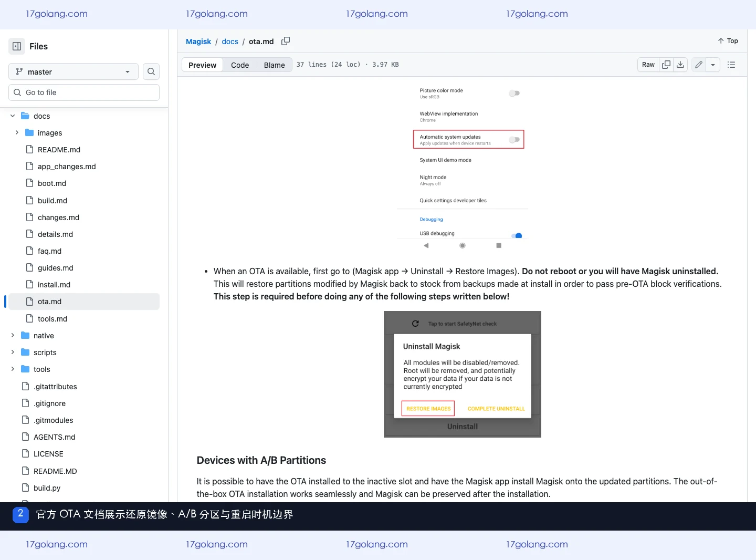Open .gitmodules in the file tree
Viewport: 756px width, 560px height.
click(53, 420)
